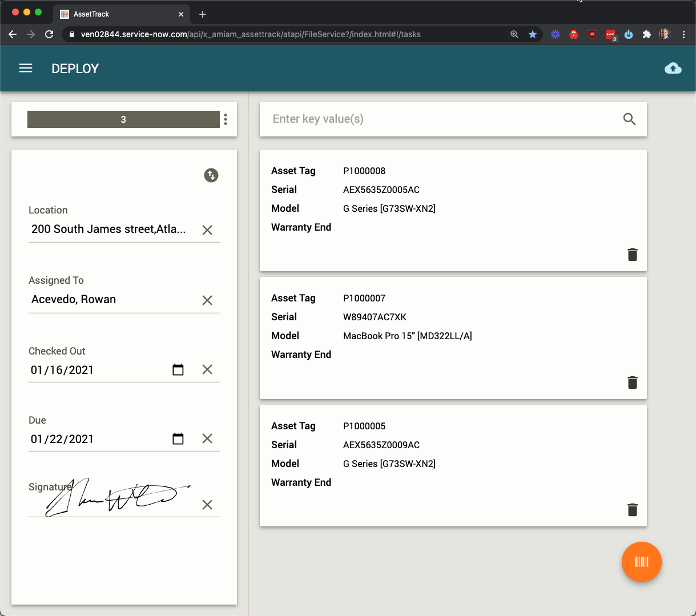
Task: Open the Due date calendar picker
Action: pos(178,439)
